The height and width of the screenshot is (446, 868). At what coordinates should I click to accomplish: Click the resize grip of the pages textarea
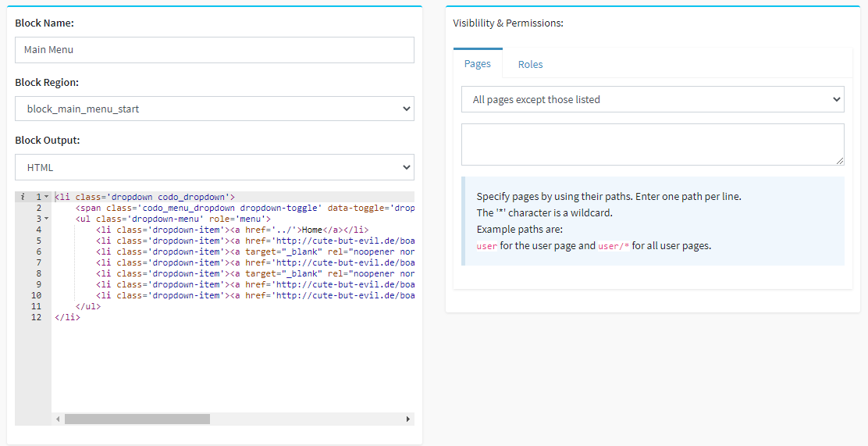(840, 161)
